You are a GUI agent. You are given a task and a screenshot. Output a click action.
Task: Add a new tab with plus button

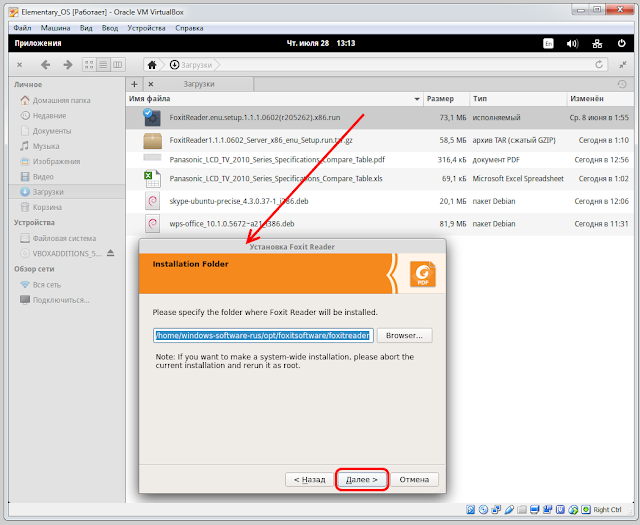pyautogui.click(x=134, y=84)
